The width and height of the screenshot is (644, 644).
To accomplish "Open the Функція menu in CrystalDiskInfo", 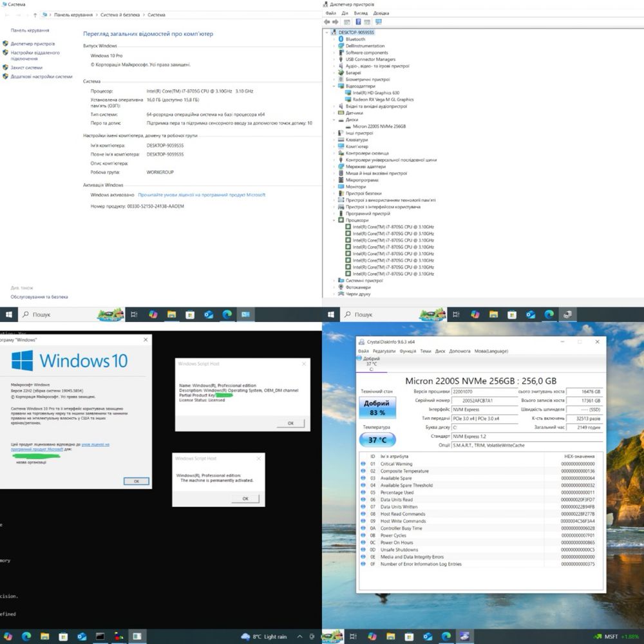I will (408, 351).
